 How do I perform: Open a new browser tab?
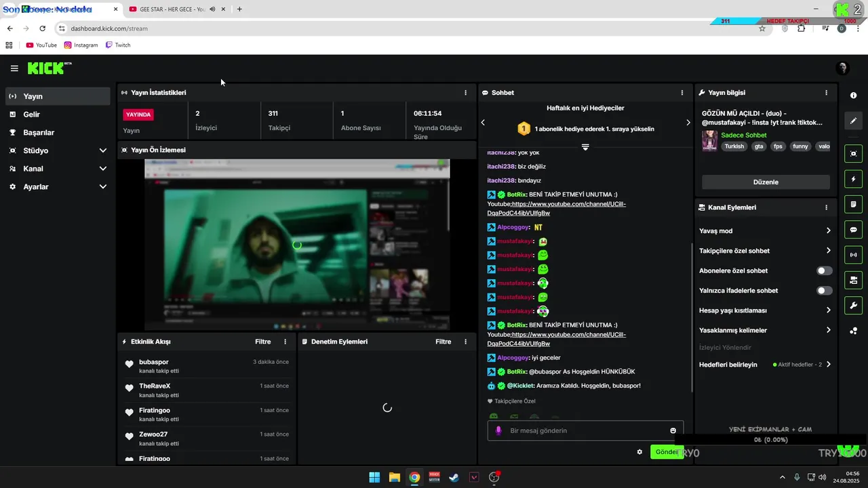coord(239,9)
